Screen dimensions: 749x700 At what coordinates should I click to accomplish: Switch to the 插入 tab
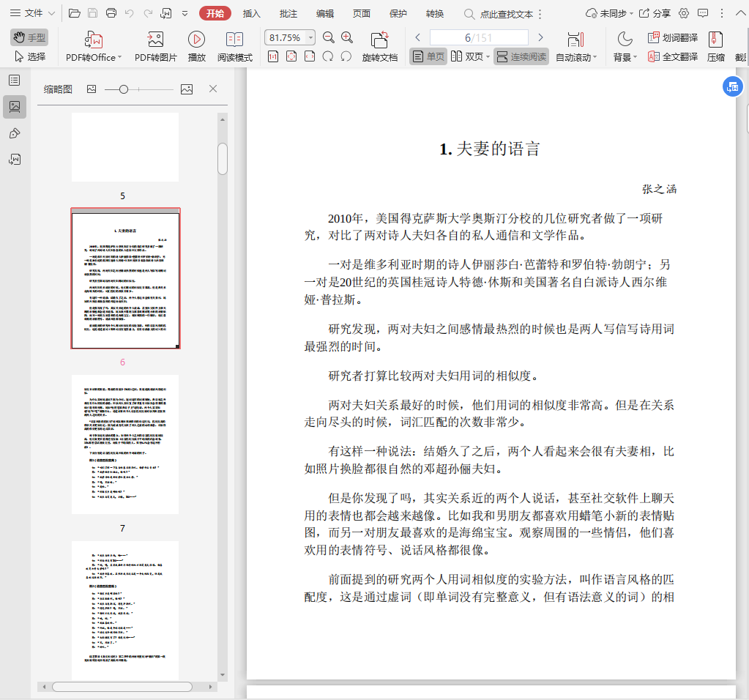251,14
